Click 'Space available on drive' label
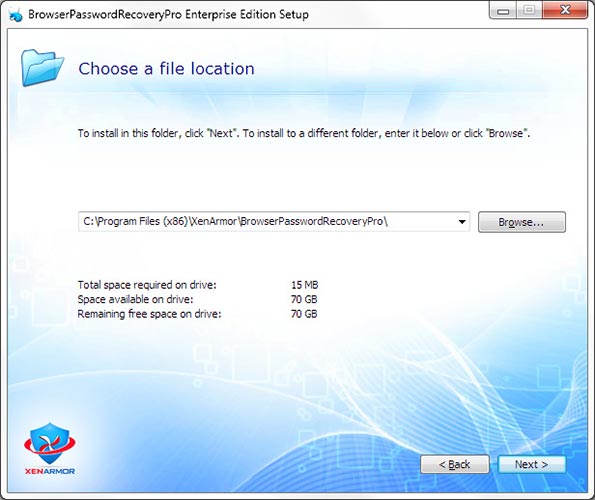This screenshot has width=595, height=500. (135, 299)
